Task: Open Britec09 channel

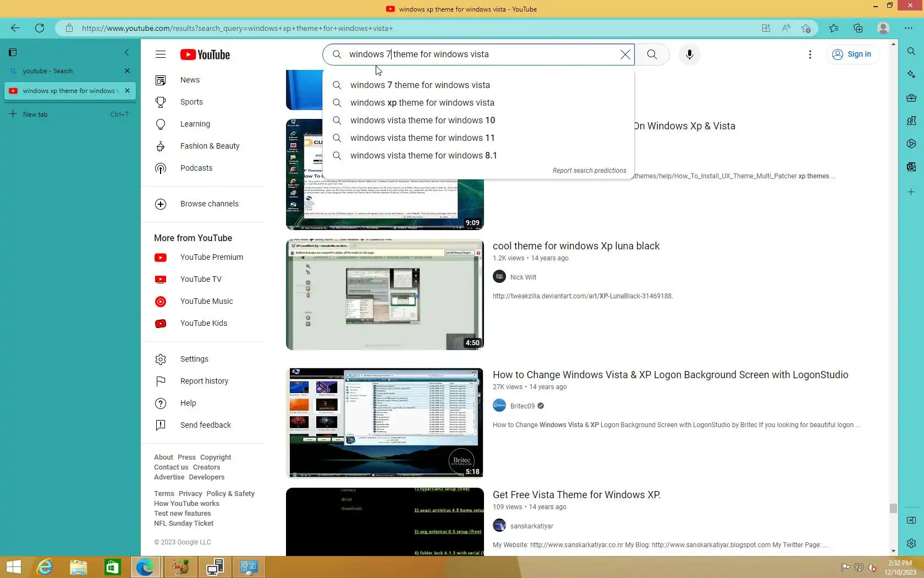Action: pos(522,406)
